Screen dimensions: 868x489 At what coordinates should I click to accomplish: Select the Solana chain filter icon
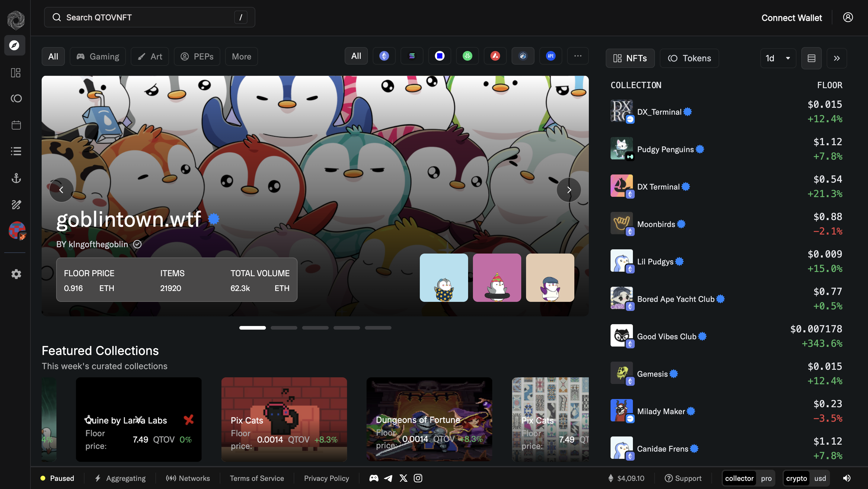[x=412, y=56]
